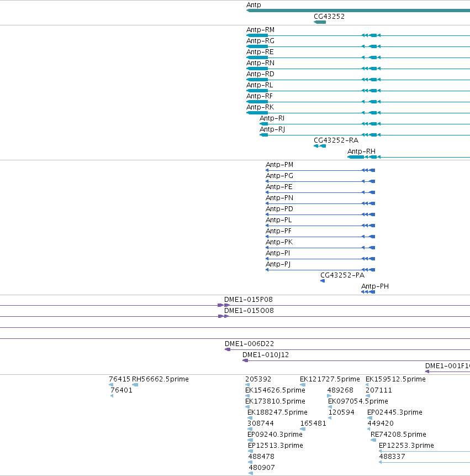Select the Antp-RL transcript
Viewport: 470px width, 476px height.
(x=358, y=91)
